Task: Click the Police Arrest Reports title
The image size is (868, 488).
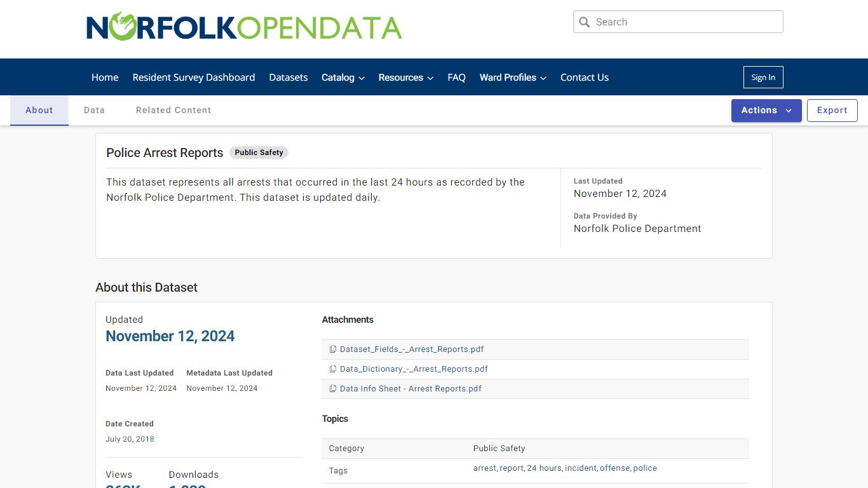Action: pos(165,152)
